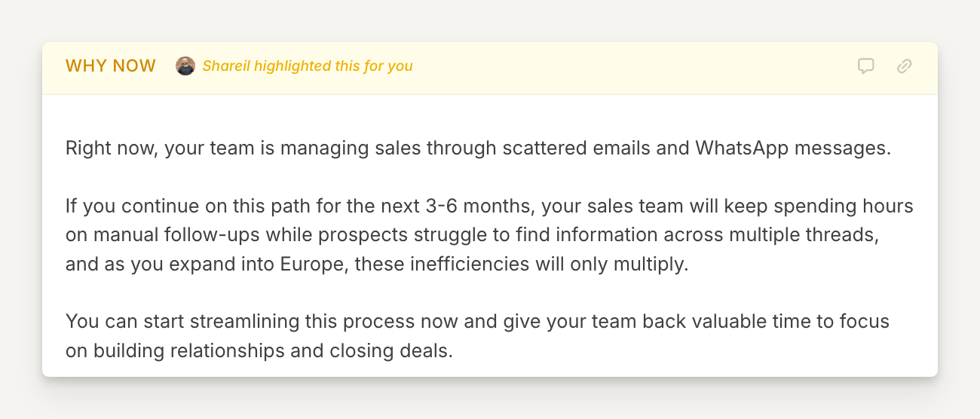Image resolution: width=980 pixels, height=419 pixels.
Task: Select the WHY NOW section heading
Action: pyautogui.click(x=111, y=66)
